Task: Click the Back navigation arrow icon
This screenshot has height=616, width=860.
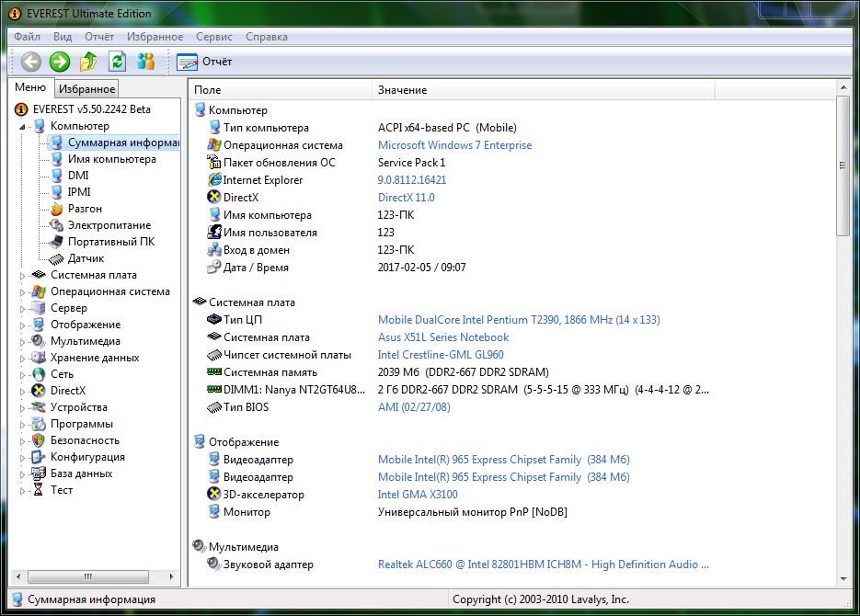Action: [30, 62]
